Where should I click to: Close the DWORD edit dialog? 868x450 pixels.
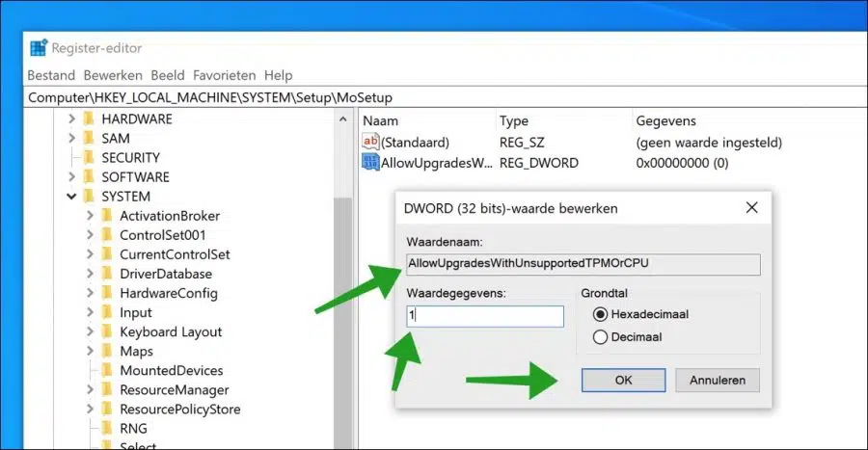point(751,208)
